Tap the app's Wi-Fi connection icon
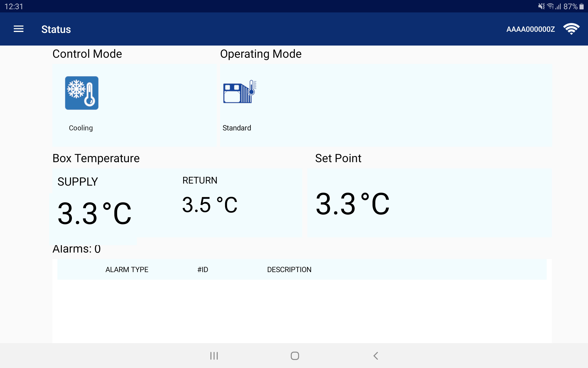 coord(571,29)
